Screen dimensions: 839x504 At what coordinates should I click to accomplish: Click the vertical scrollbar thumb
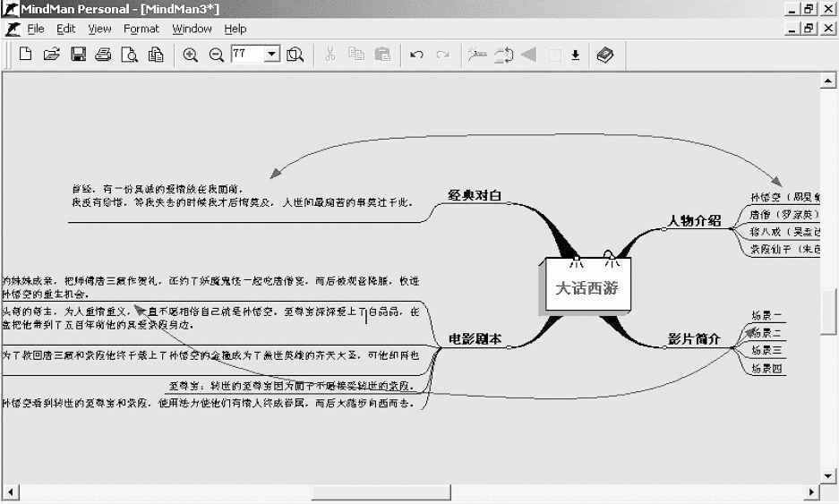point(827,312)
